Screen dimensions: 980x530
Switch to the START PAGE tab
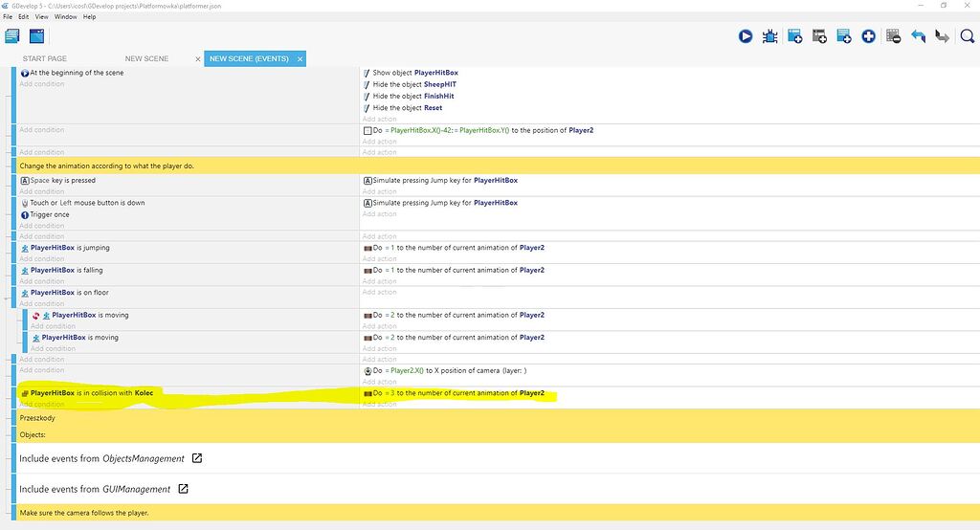[45, 58]
